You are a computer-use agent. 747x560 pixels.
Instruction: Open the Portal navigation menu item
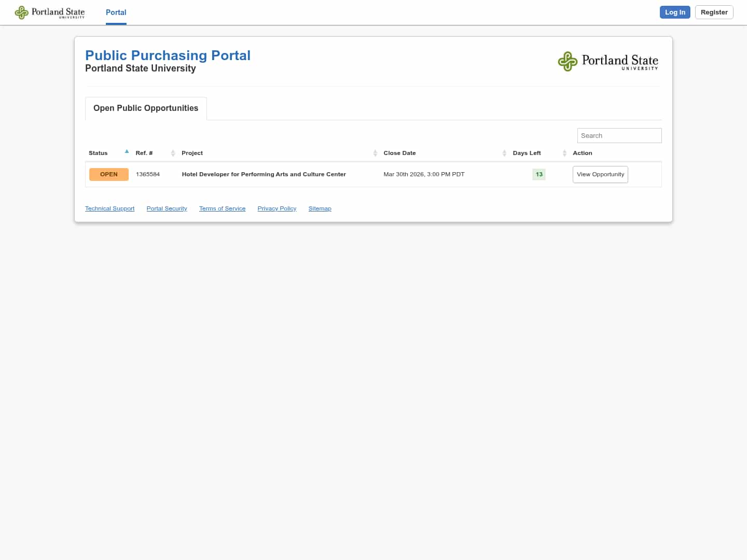pyautogui.click(x=116, y=12)
